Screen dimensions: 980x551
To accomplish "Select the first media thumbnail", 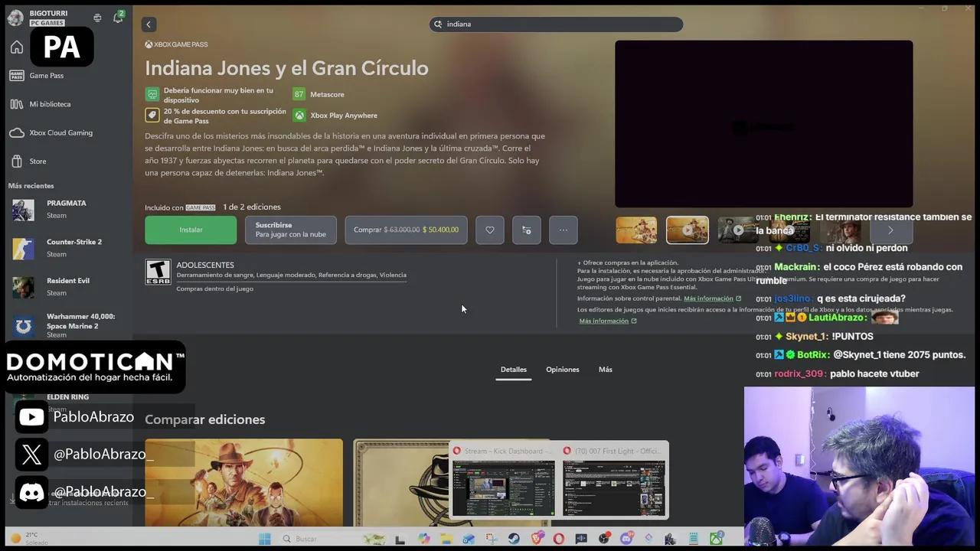I will point(636,230).
